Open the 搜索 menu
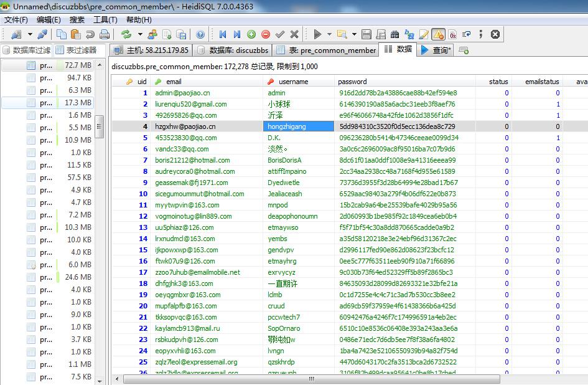588x385 pixels. point(77,20)
